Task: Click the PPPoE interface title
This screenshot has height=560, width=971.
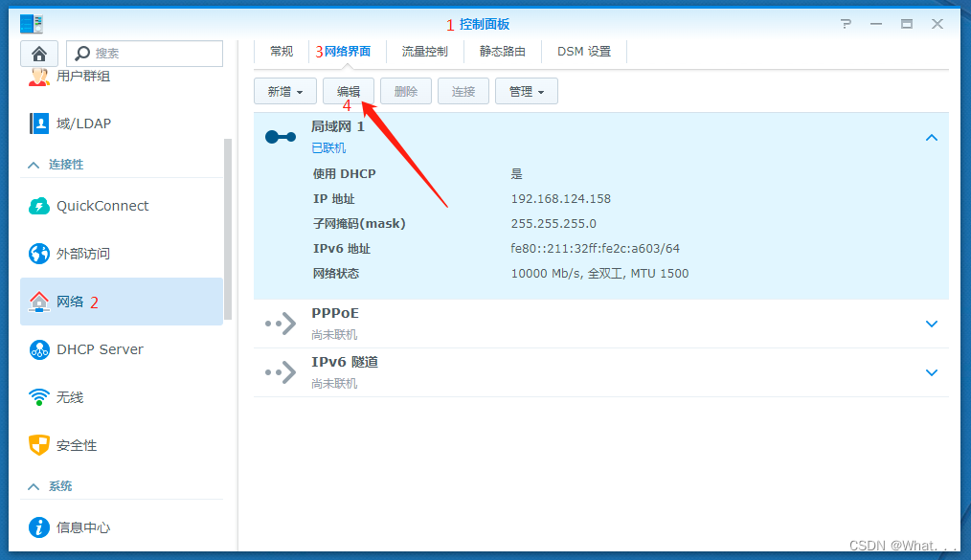Action: [335, 313]
